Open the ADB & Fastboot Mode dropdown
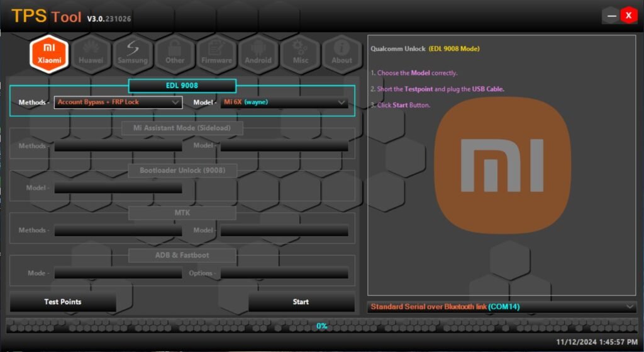644x352 pixels. pos(118,273)
